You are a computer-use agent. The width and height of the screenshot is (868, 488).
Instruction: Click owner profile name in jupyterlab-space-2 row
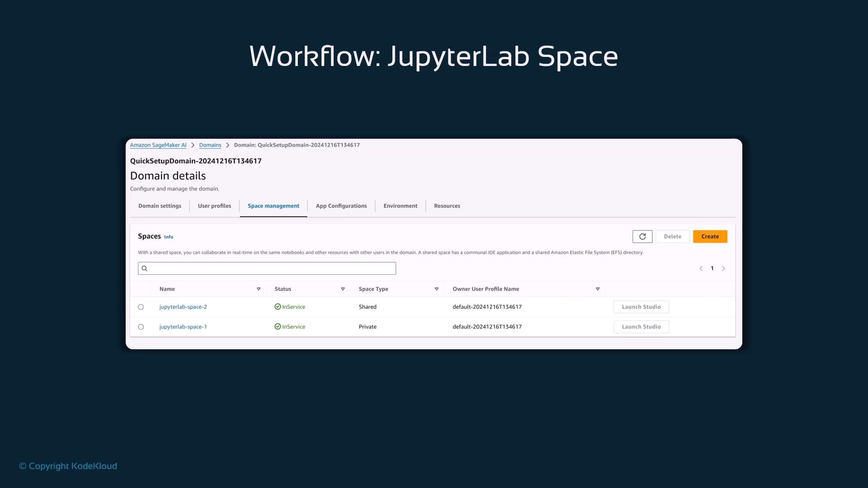pyautogui.click(x=487, y=307)
